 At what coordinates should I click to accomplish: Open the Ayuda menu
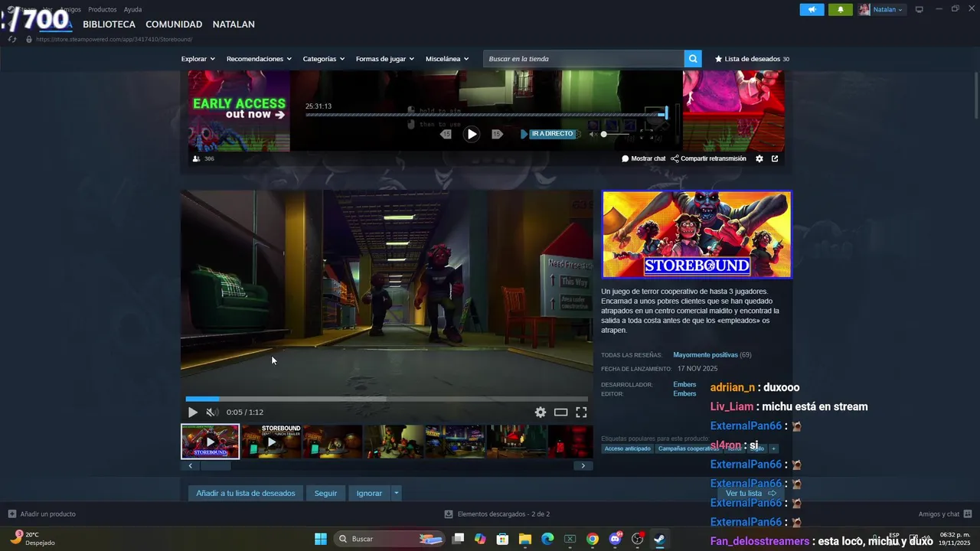pyautogui.click(x=132, y=9)
